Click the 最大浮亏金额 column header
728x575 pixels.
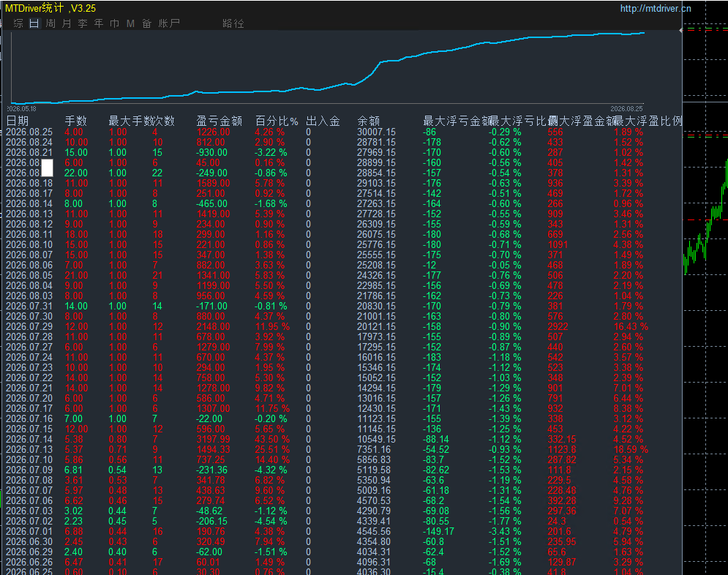[x=457, y=121]
